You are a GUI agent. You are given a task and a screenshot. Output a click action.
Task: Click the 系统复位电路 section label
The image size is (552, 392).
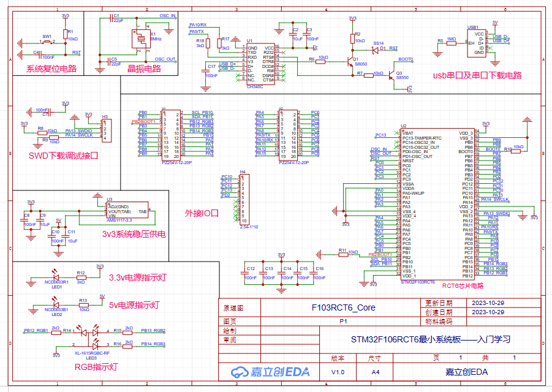pyautogui.click(x=51, y=69)
